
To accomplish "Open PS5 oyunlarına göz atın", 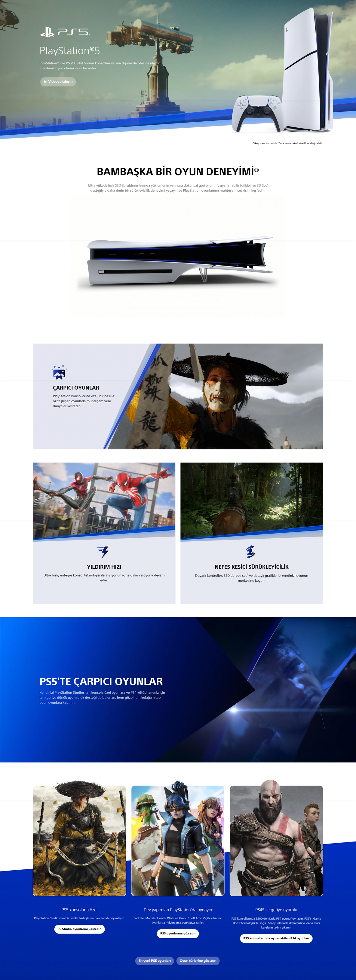I will click(178, 933).
